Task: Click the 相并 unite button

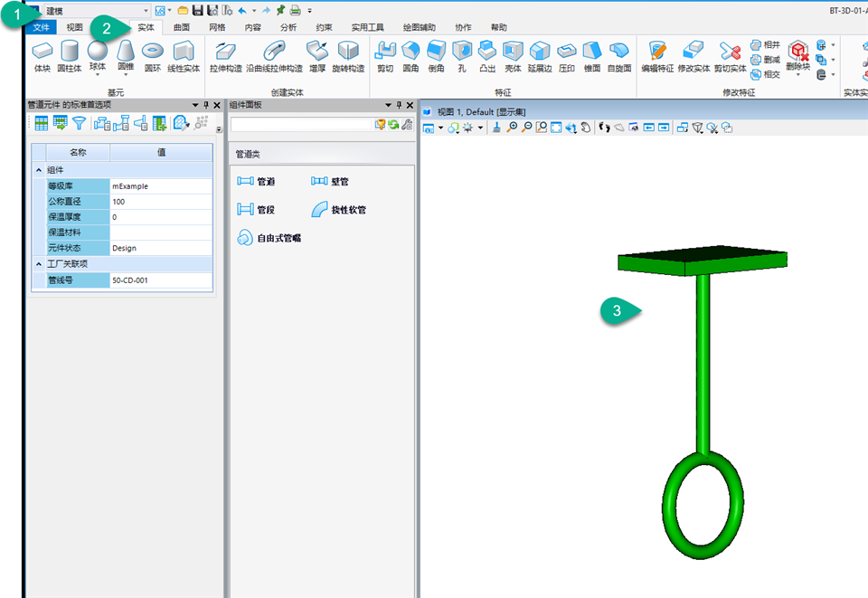Action: (765, 44)
